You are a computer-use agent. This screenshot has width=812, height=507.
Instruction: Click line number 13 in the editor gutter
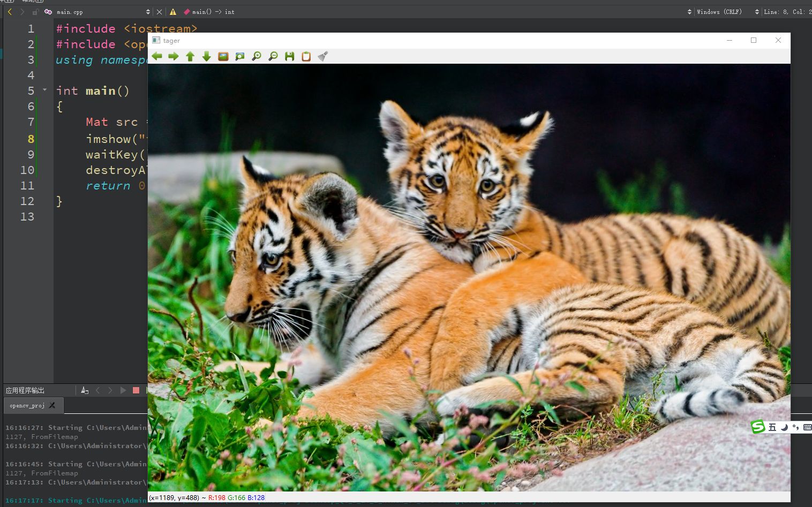tap(27, 216)
